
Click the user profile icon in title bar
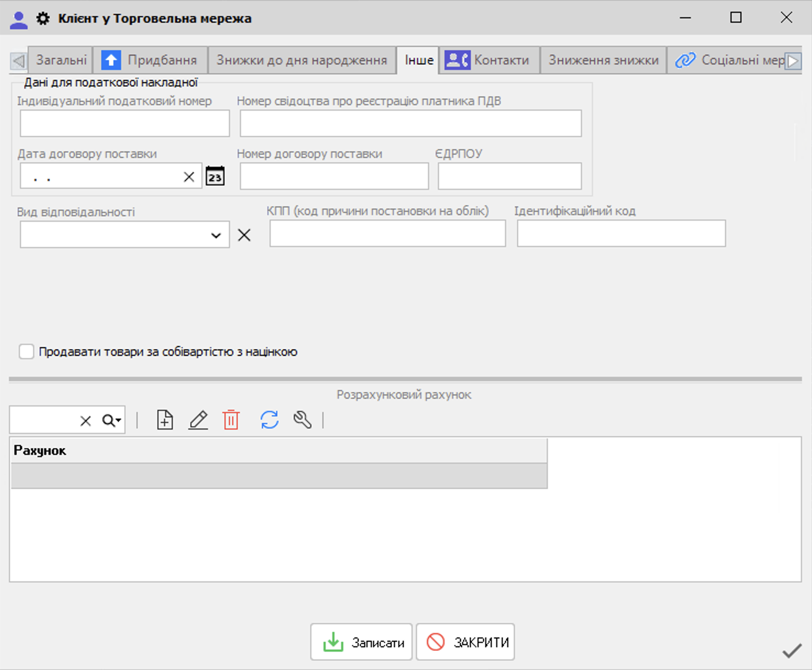[19, 20]
